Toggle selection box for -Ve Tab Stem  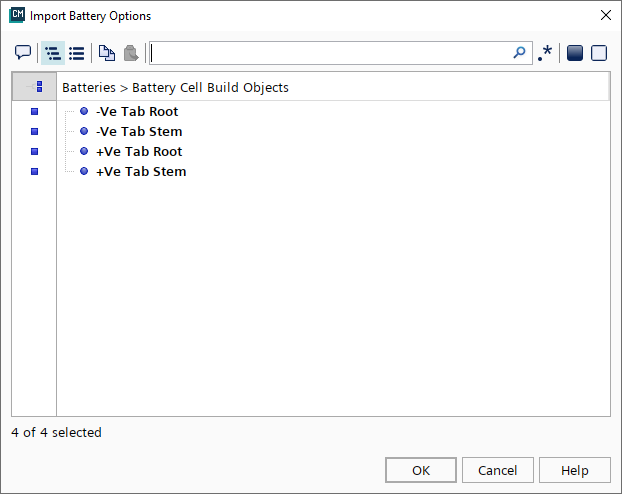[x=34, y=131]
